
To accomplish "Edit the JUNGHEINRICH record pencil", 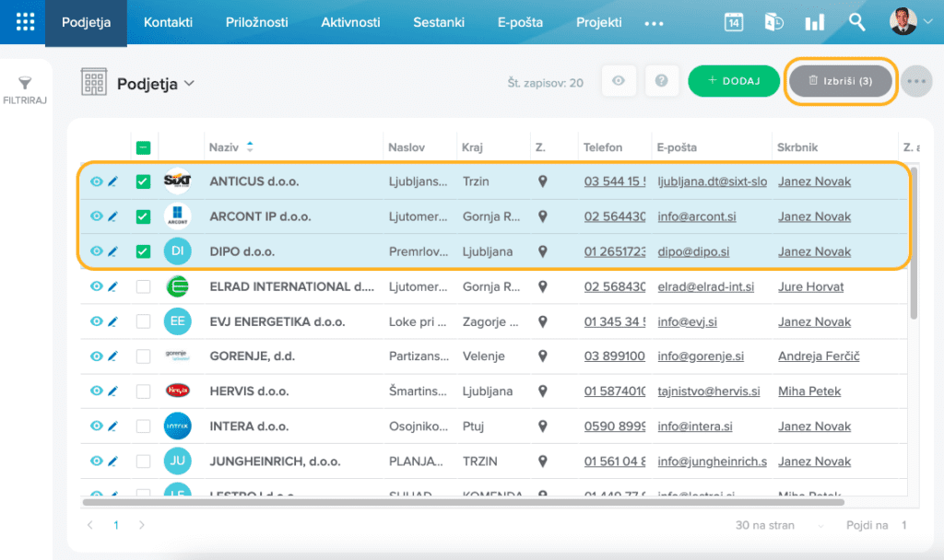I will coord(112,461).
